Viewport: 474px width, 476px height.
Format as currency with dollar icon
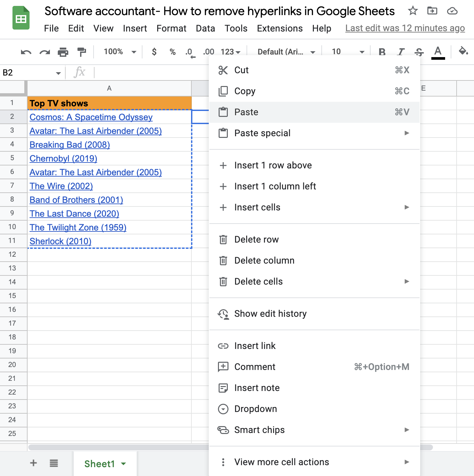154,52
